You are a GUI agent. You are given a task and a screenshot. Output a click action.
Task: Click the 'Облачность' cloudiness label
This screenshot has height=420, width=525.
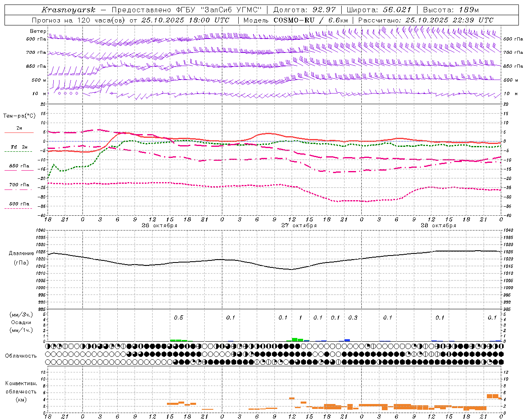tap(21, 356)
